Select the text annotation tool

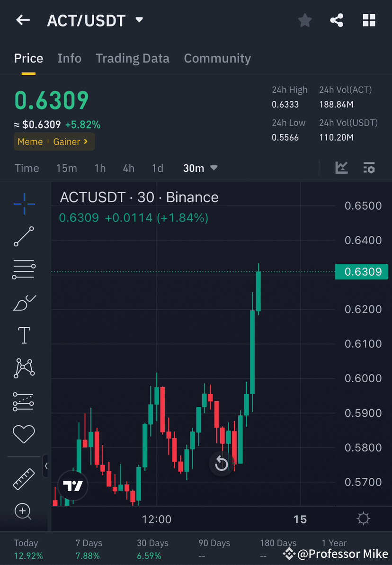(x=24, y=335)
